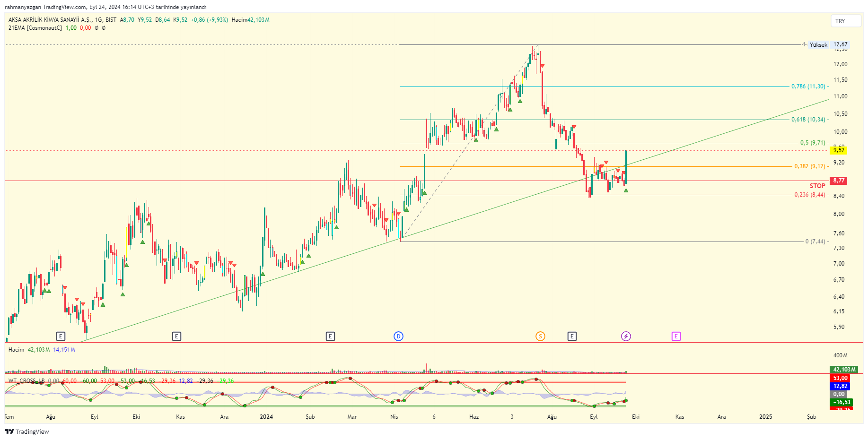Click the 2024 label on the time axis

(x=266, y=417)
